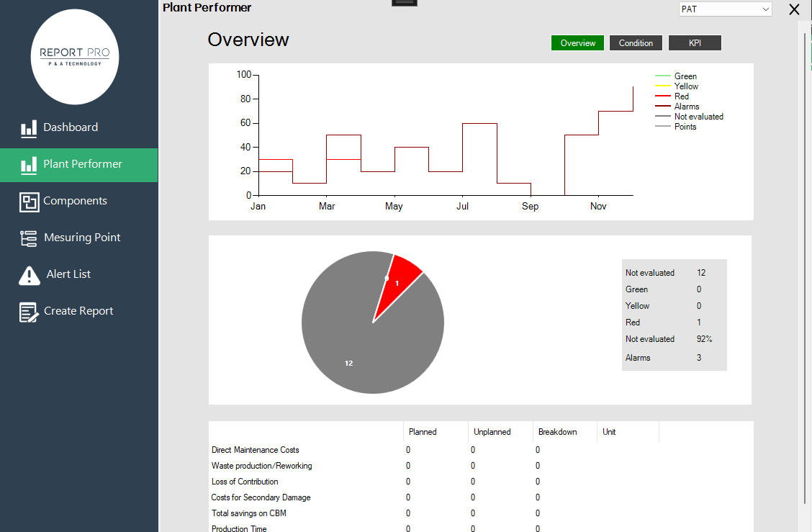Click the Green legend entry in chart

(685, 76)
